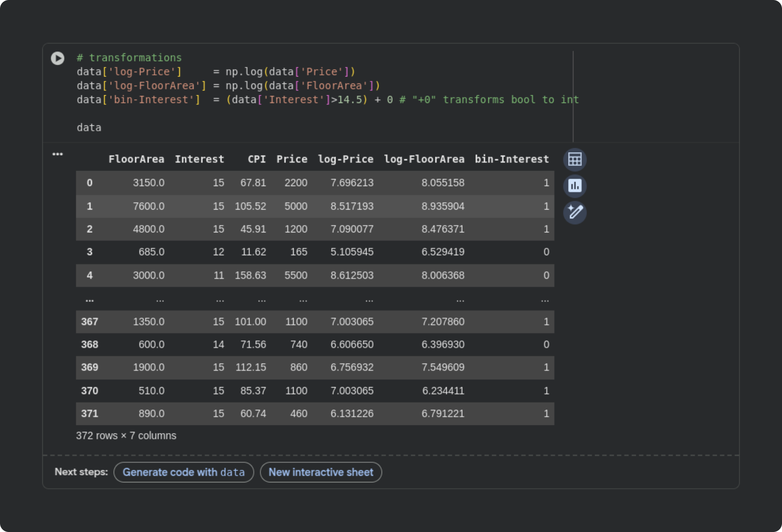Click the Interest column header
The height and width of the screenshot is (532, 782).
(x=199, y=159)
